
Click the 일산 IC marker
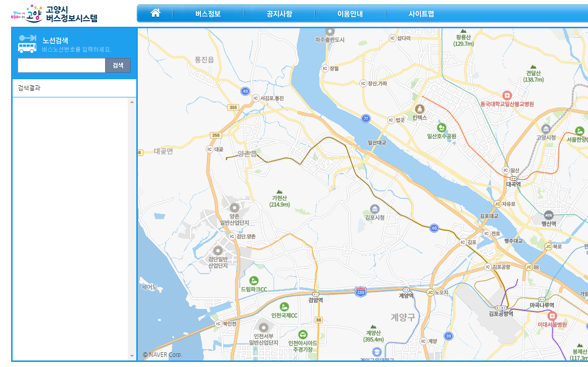pyautogui.click(x=506, y=170)
